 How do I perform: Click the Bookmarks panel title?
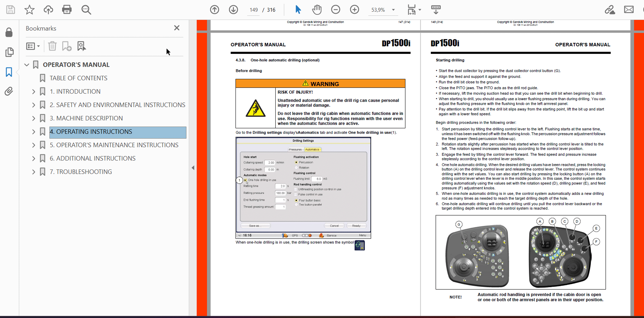pos(41,28)
